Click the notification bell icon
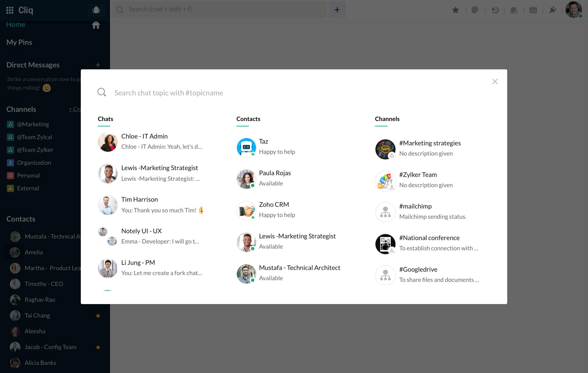 tap(96, 10)
